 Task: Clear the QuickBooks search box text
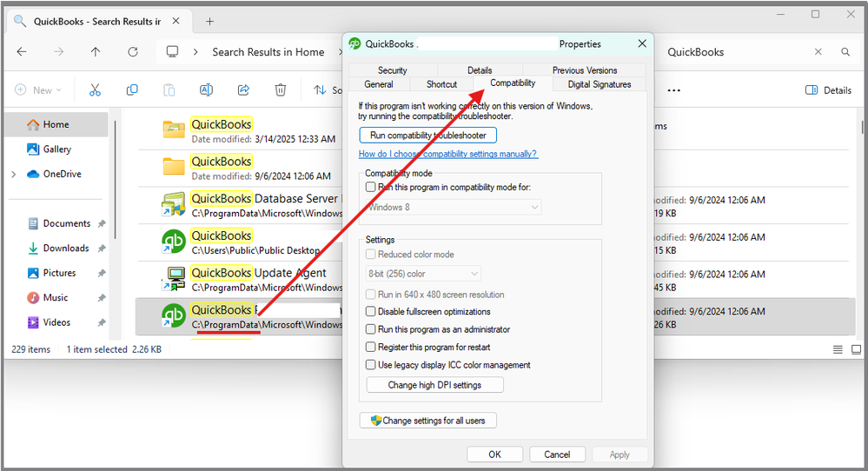(x=818, y=51)
